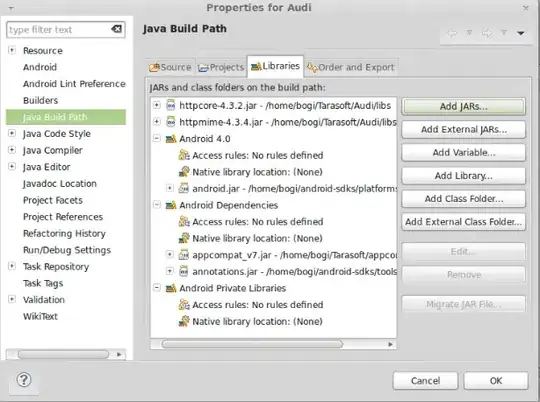This screenshot has height=402, width=540.
Task: Click the httpcore-4.3.2.jar file icon
Action: [171, 105]
